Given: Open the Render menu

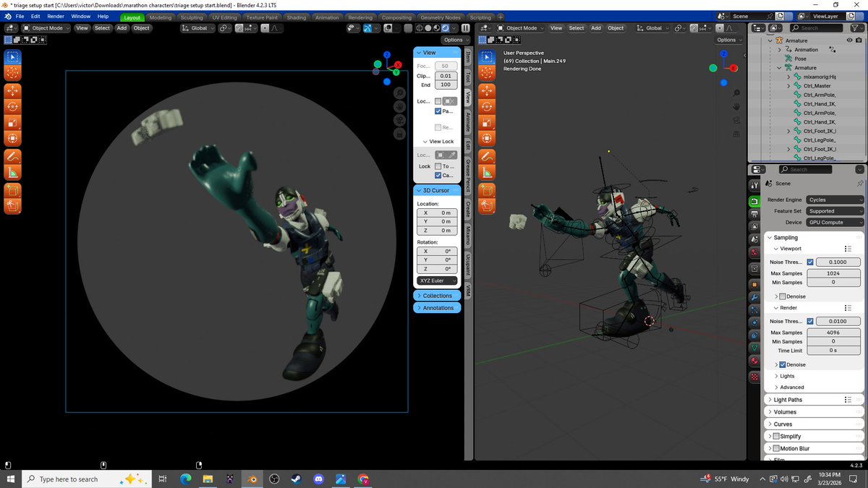Looking at the screenshot, I should pos(56,16).
